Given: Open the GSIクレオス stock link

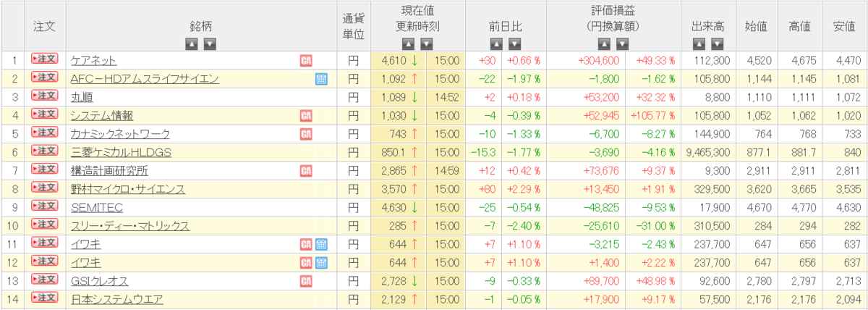Looking at the screenshot, I should point(98,281).
